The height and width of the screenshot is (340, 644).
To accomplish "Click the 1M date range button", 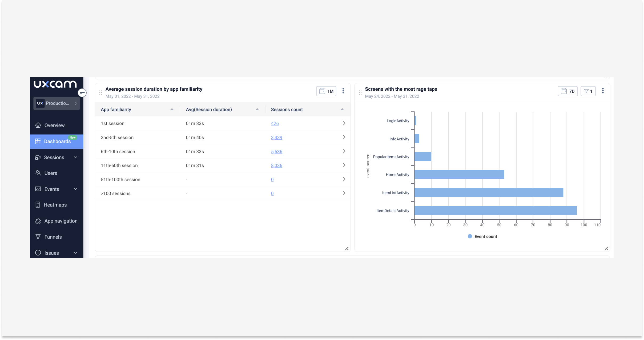I will (x=326, y=91).
